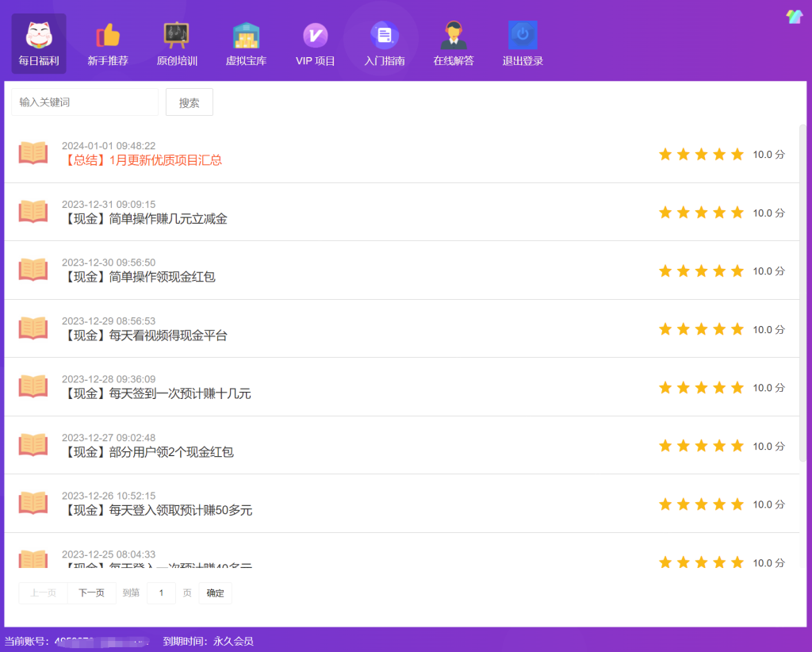Screen dimensions: 812x652
Task: Open 【总结】1月更新优质项目汇总 article
Action: coord(142,160)
